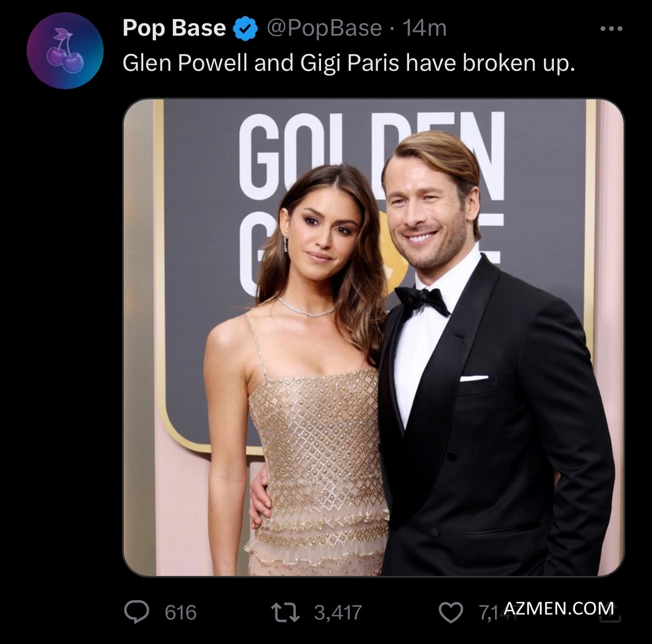Click the tweet text about the breakup
Image resolution: width=652 pixels, height=644 pixels.
(x=348, y=63)
